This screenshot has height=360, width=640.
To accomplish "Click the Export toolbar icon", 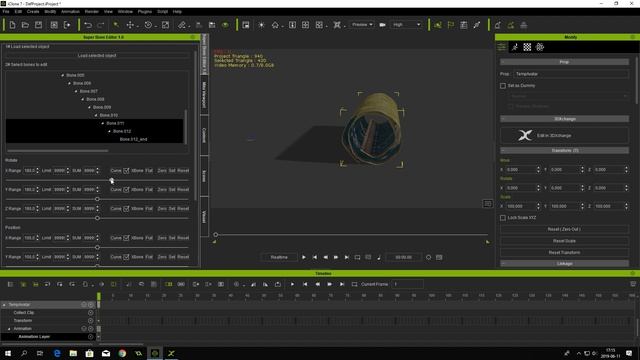I will (x=67, y=25).
